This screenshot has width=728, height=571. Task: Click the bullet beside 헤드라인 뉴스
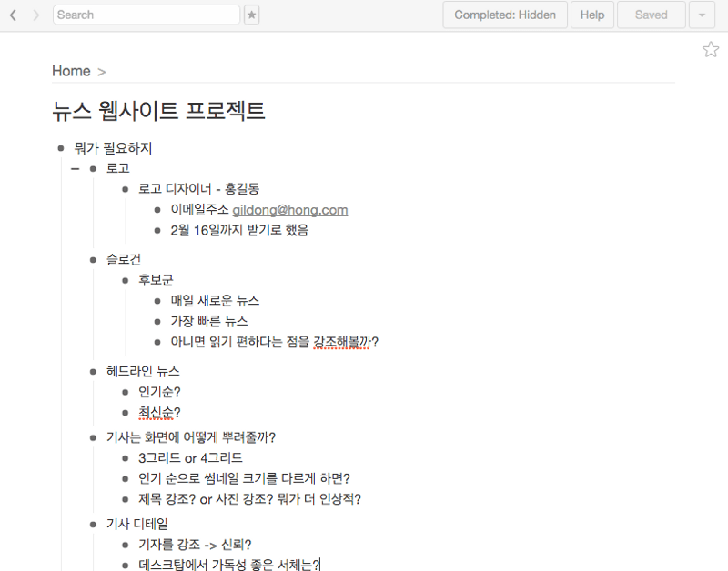pyautogui.click(x=93, y=372)
